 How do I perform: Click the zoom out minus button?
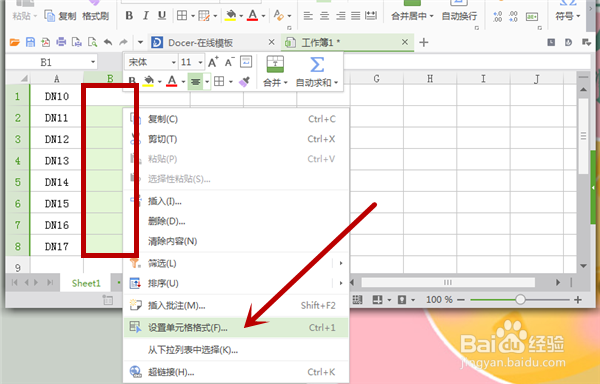coord(461,300)
